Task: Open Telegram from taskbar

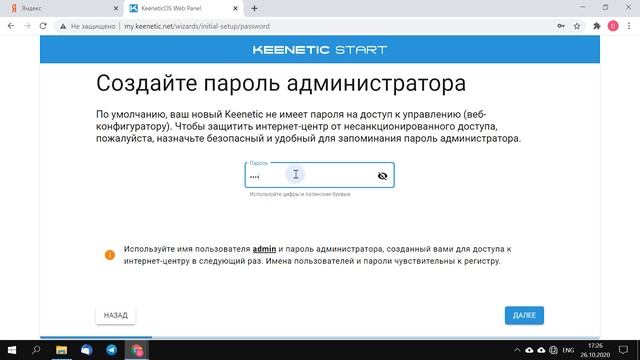Action: (x=111, y=350)
